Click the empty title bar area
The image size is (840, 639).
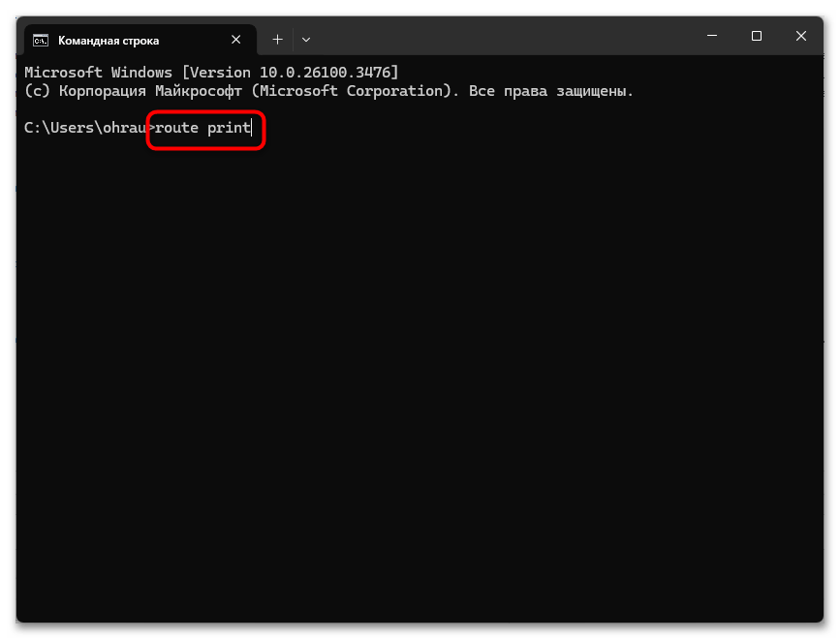pyautogui.click(x=504, y=36)
